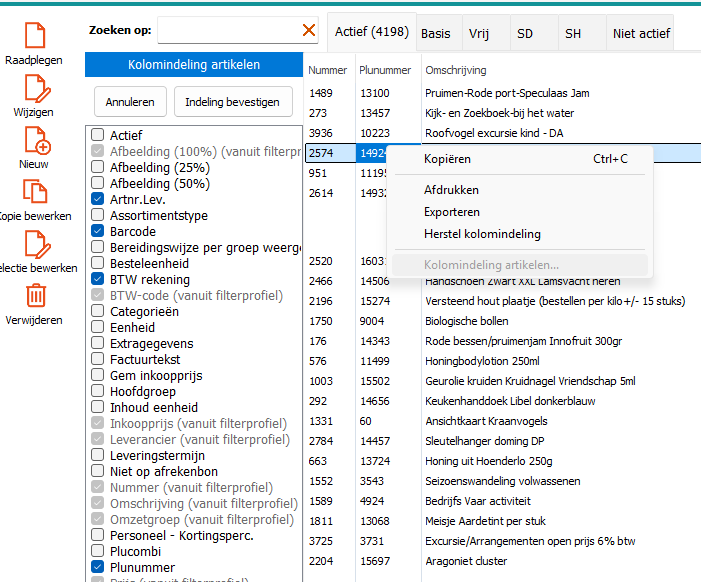
Task: Confirm layout with Indeling bevestigen button
Action: [x=233, y=102]
